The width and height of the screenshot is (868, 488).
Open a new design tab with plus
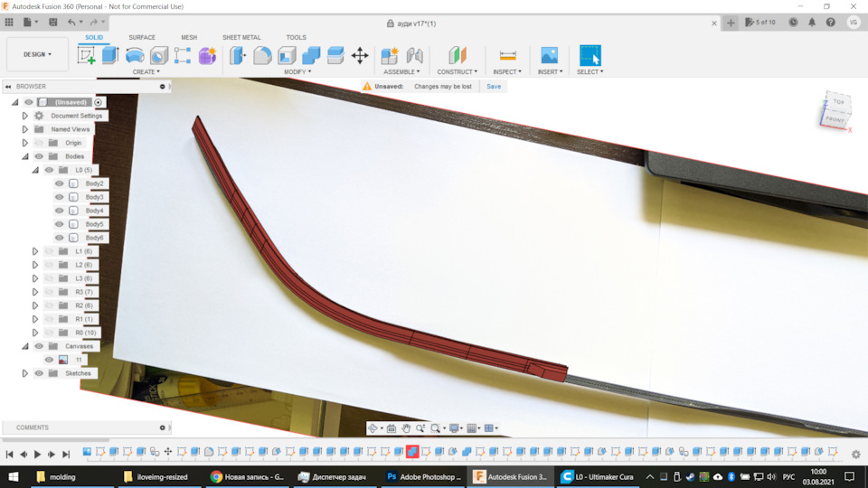[x=731, y=23]
